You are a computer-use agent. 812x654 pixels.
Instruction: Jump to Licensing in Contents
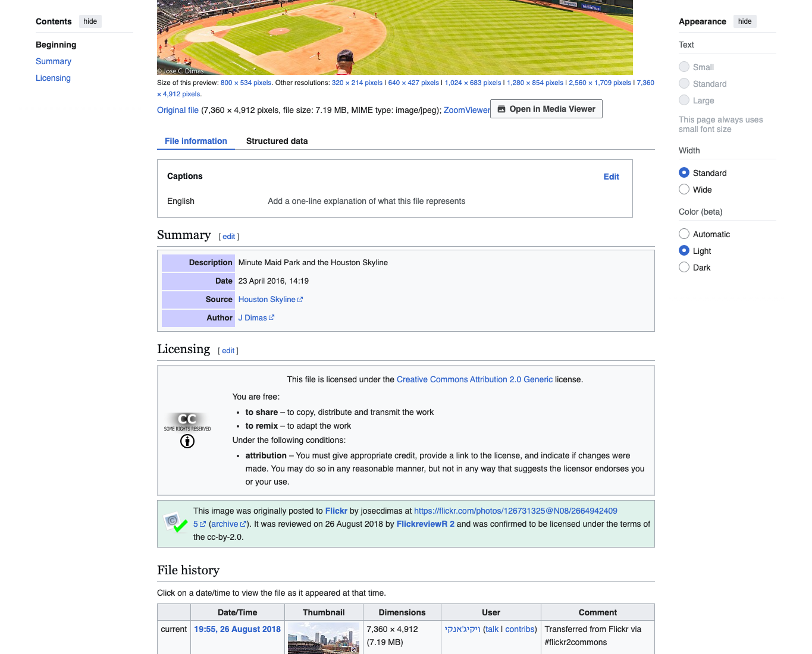(x=53, y=78)
